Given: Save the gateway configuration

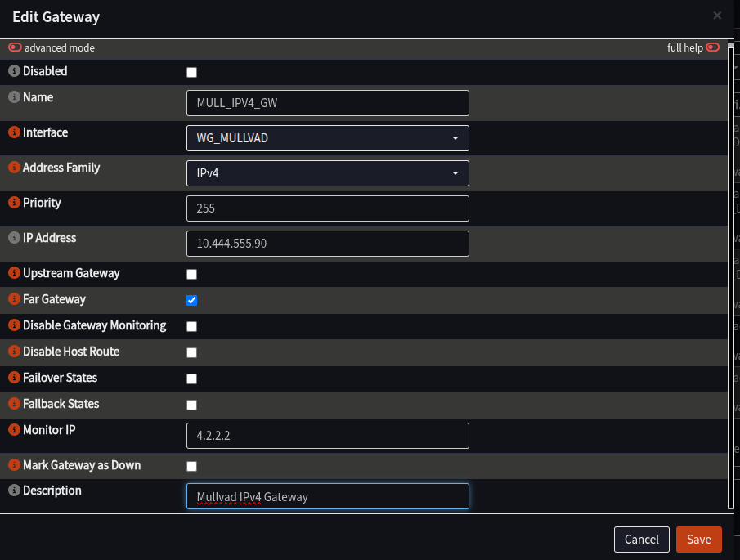Looking at the screenshot, I should 698,540.
